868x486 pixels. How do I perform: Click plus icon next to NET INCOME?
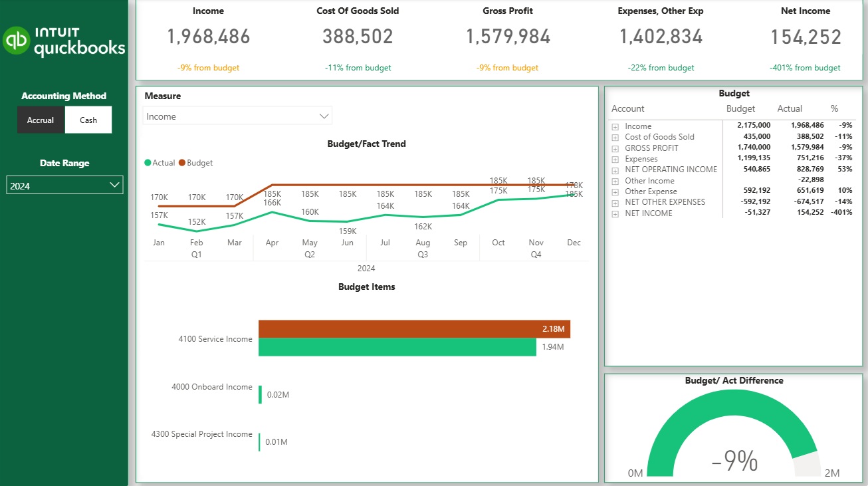(x=615, y=213)
